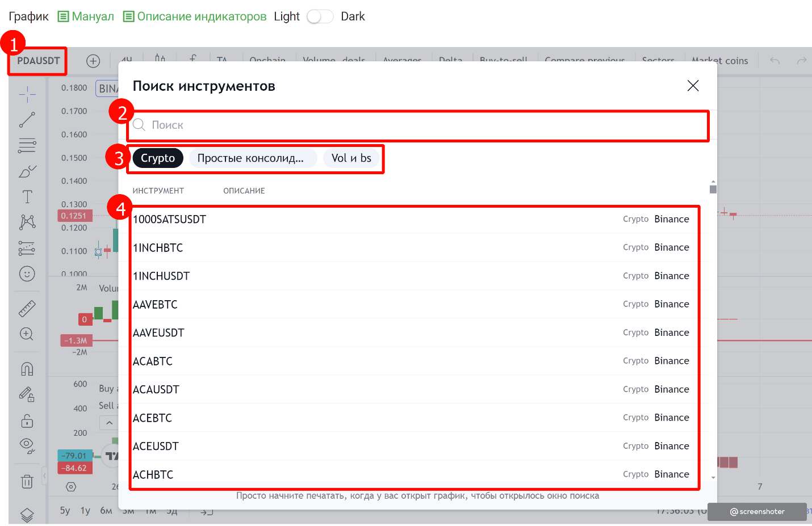Delete drawings with the trash icon
812x526 pixels.
pyautogui.click(x=27, y=482)
